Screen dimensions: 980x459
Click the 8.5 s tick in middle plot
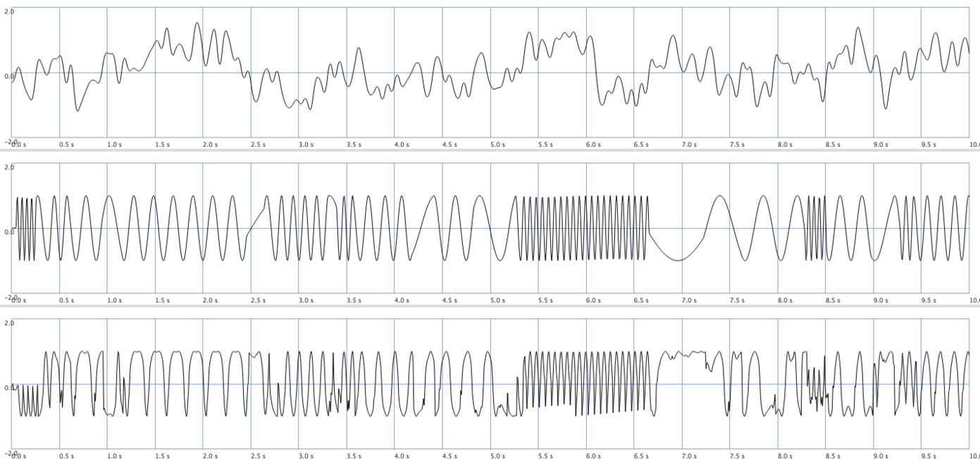(x=833, y=300)
